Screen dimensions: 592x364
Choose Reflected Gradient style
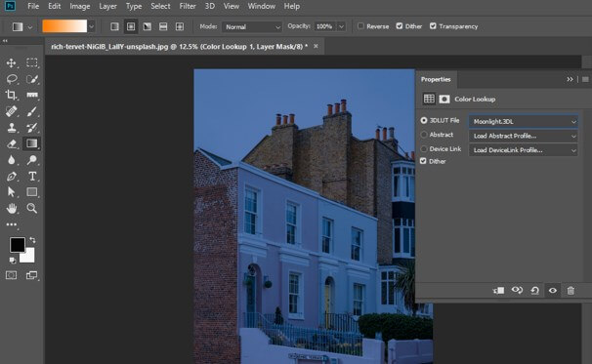tap(163, 26)
